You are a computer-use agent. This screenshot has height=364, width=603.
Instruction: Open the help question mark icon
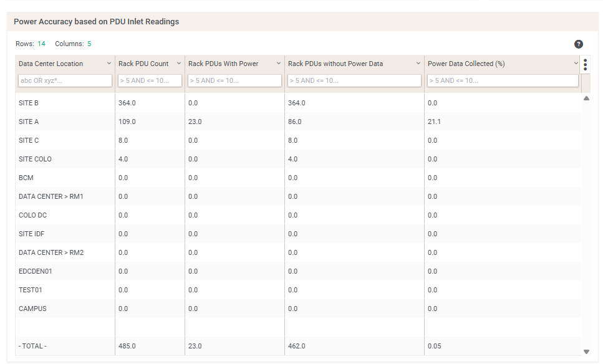(578, 44)
